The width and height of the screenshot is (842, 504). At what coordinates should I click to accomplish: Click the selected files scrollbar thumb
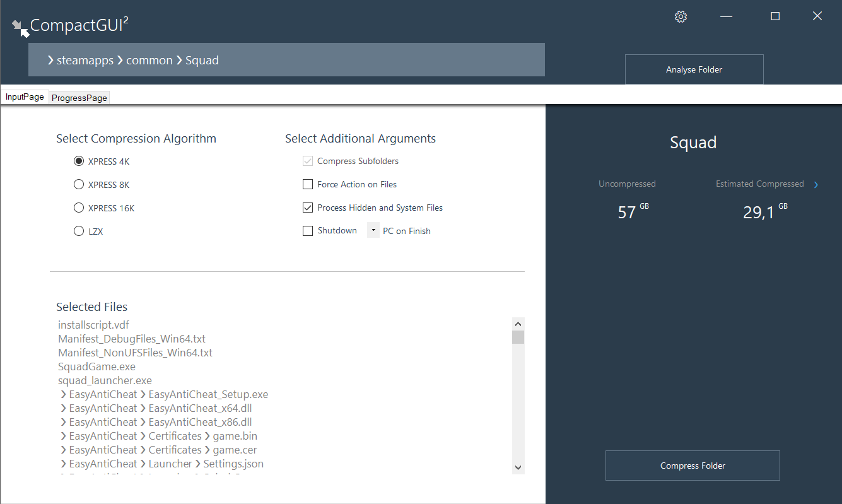tap(518, 337)
